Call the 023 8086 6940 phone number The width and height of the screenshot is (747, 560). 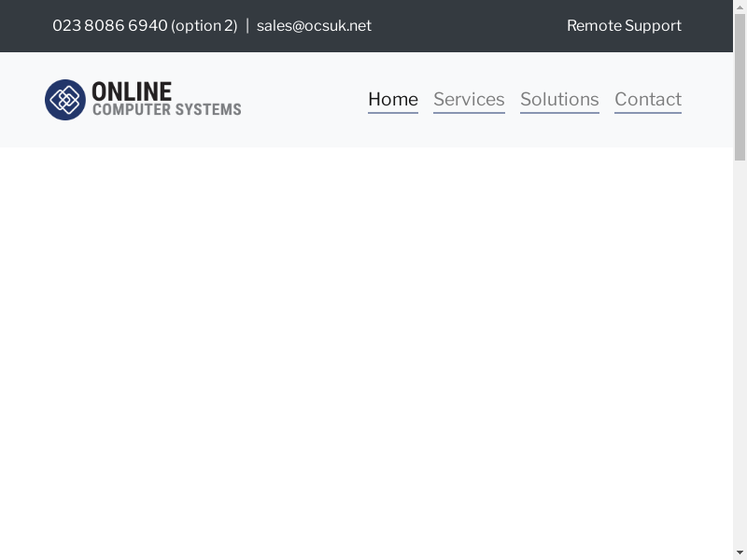109,26
